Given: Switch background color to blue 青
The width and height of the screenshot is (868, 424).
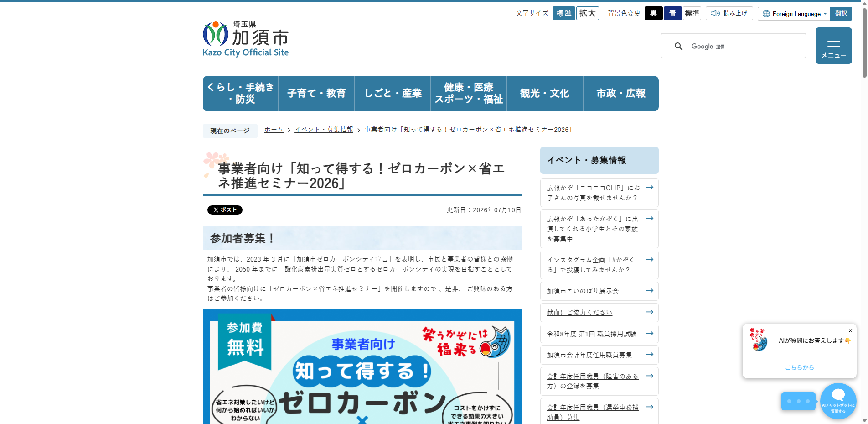Looking at the screenshot, I should 673,13.
